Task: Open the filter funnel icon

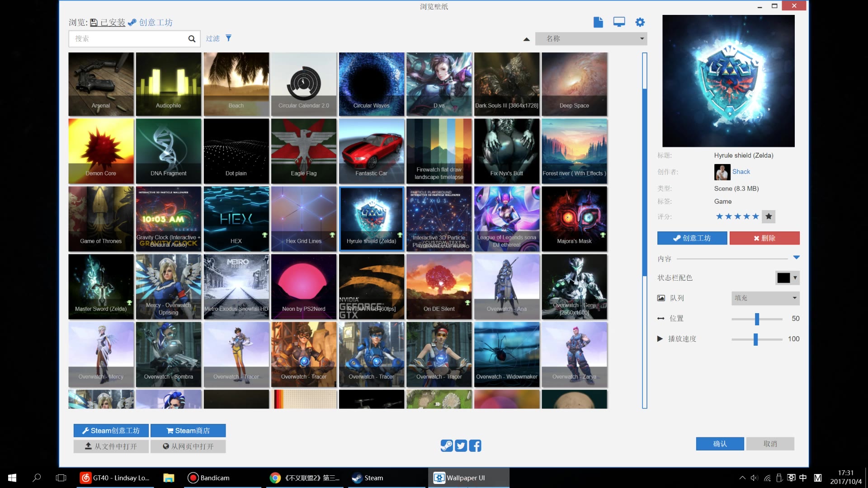Action: (228, 38)
